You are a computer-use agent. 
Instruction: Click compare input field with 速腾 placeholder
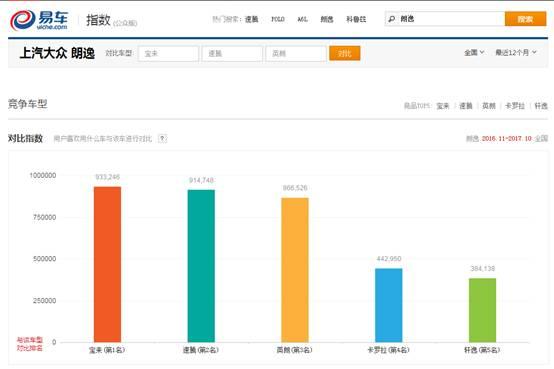click(232, 54)
